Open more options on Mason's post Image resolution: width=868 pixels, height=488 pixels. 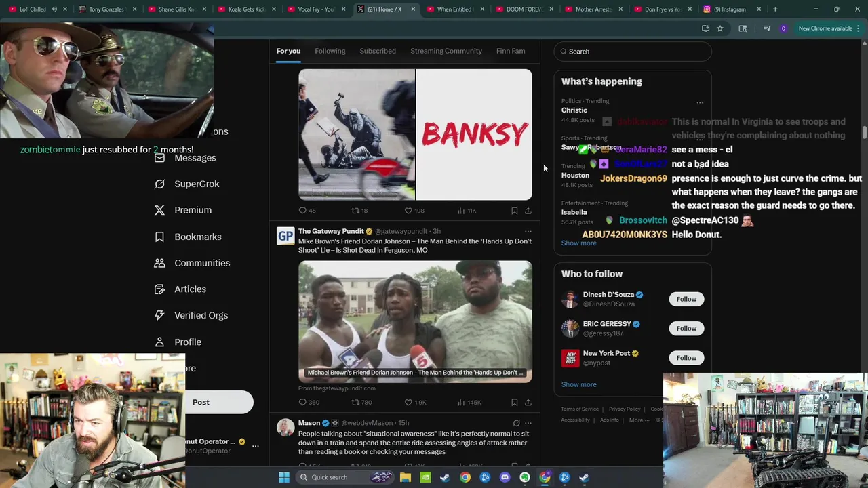(x=528, y=423)
